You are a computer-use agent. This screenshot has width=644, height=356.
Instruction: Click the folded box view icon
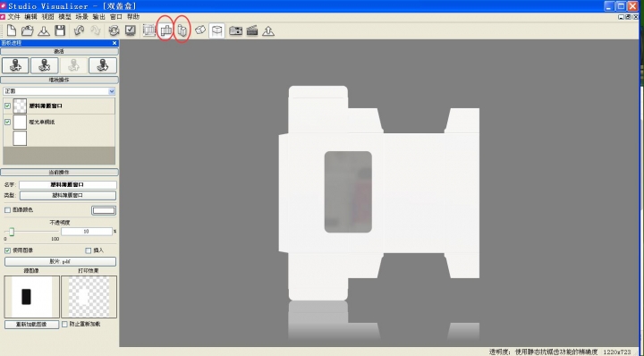(182, 30)
